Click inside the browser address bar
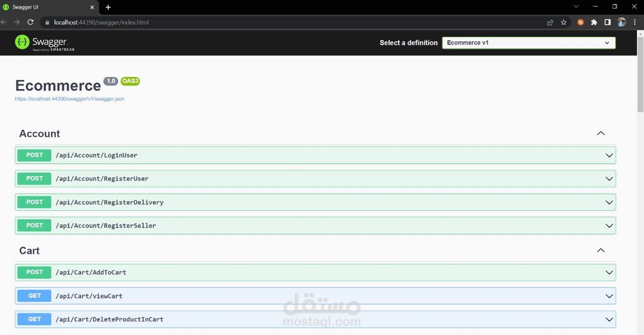The width and height of the screenshot is (644, 335). [x=201, y=22]
